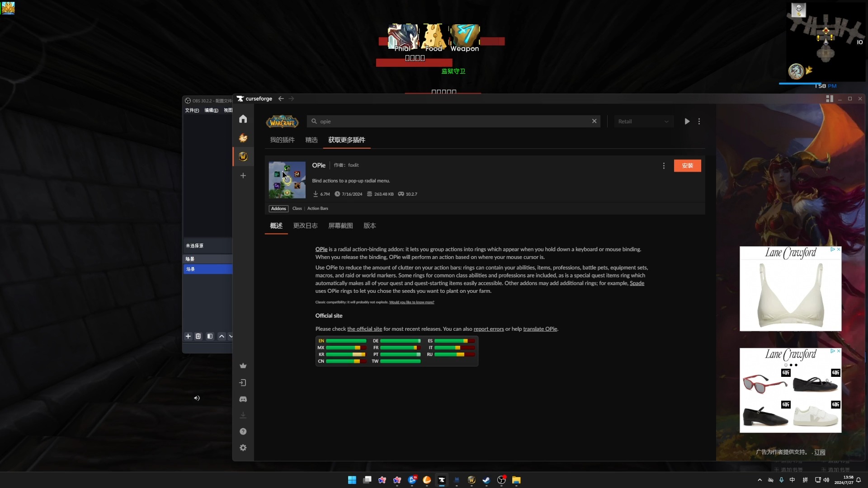Image resolution: width=868 pixels, height=488 pixels.
Task: Click the CurseForge window layout icon
Action: pos(830,99)
